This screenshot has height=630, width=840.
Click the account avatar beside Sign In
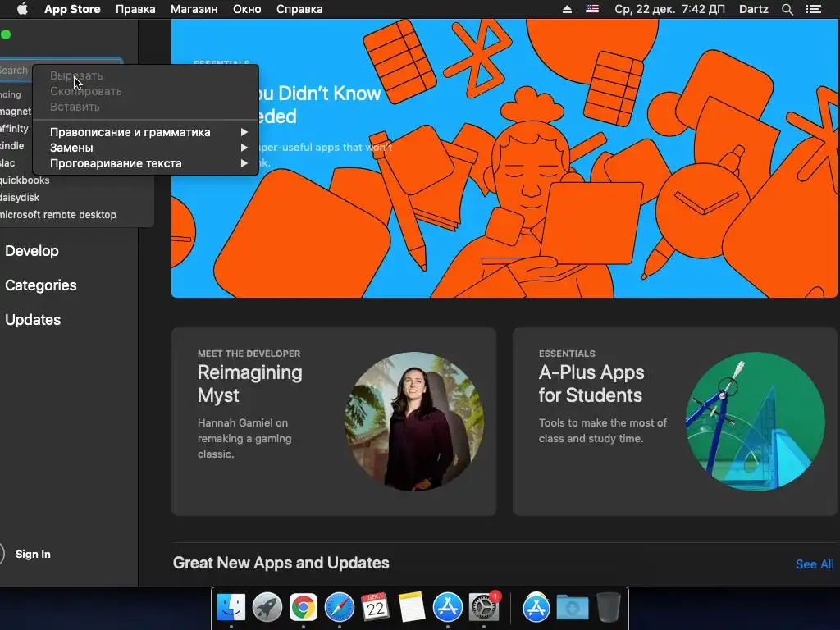(x=2, y=554)
